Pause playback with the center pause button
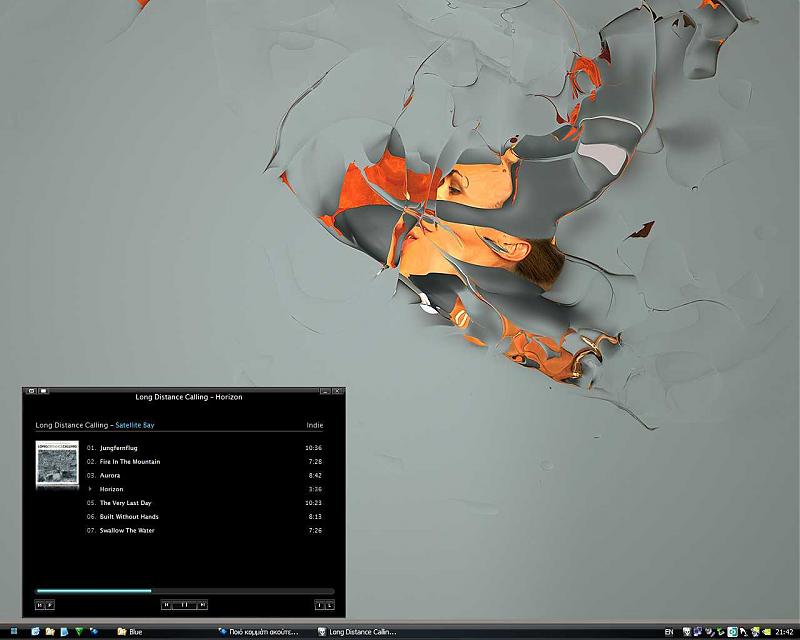Image resolution: width=800 pixels, height=640 pixels. [184, 605]
